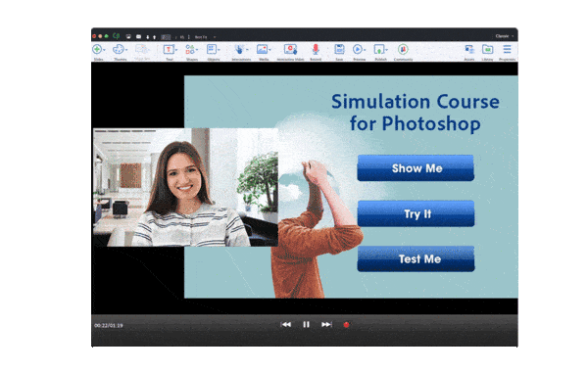Screen dimensions: 588x372
Task: Open the Library folder icon
Action: (487, 49)
